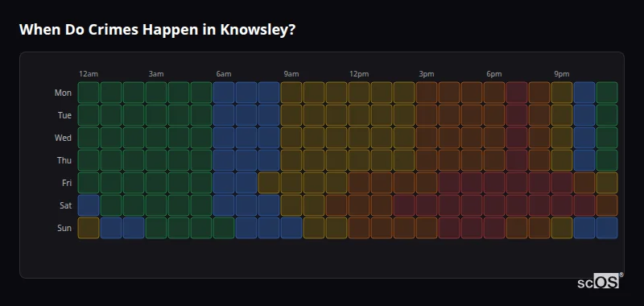The height and width of the screenshot is (306, 644).
Task: Click the Sunday 1am blue cell
Action: 111,228
